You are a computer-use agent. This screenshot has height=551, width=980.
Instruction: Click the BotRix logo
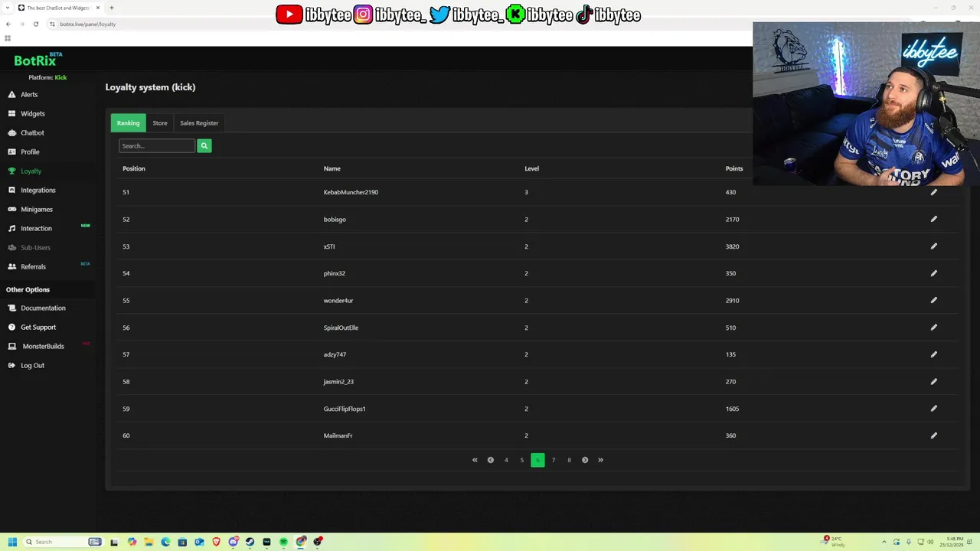(x=38, y=60)
